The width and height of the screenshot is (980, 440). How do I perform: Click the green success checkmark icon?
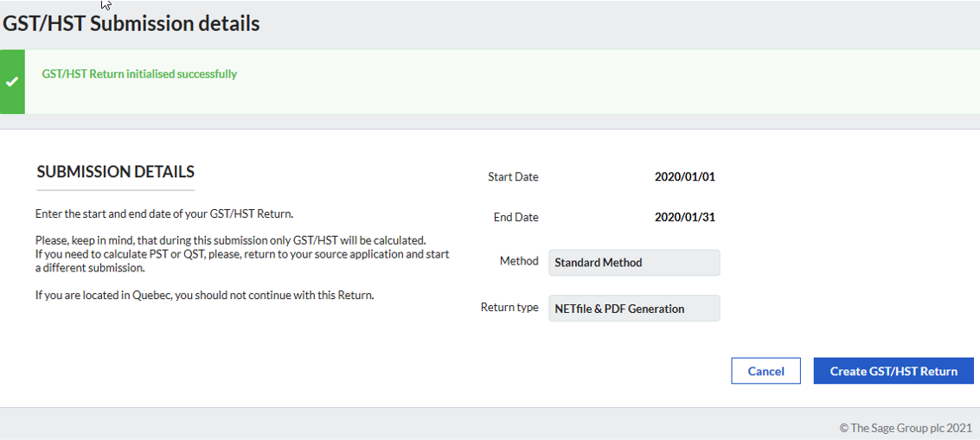(12, 82)
